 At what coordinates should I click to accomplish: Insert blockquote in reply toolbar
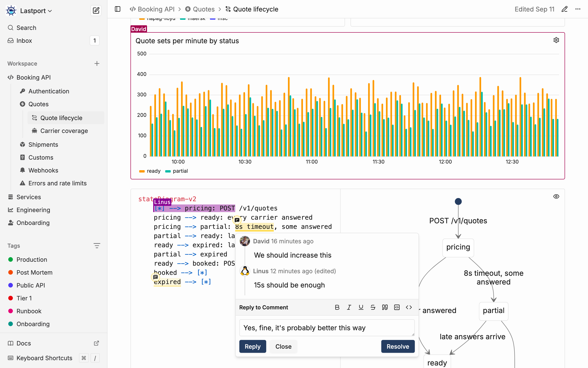pyautogui.click(x=385, y=308)
